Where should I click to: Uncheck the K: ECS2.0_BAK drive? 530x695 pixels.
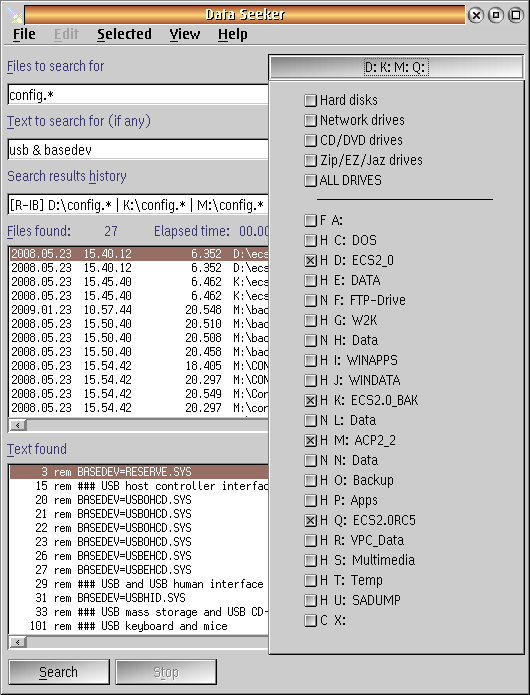point(311,401)
